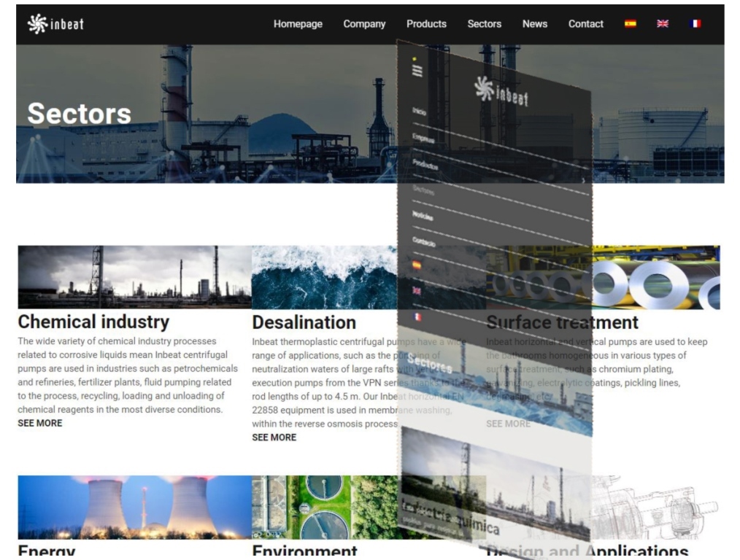
Task: Open the Surface treatment heading link
Action: coord(562,322)
